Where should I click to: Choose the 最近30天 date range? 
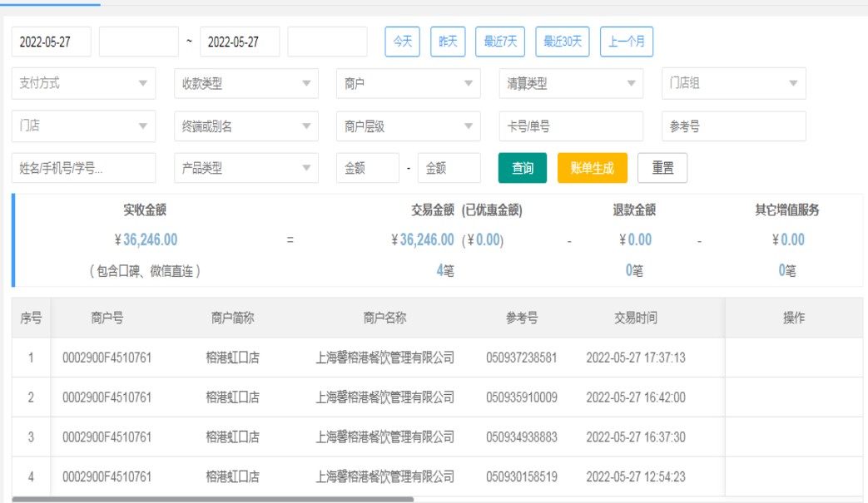coord(563,42)
